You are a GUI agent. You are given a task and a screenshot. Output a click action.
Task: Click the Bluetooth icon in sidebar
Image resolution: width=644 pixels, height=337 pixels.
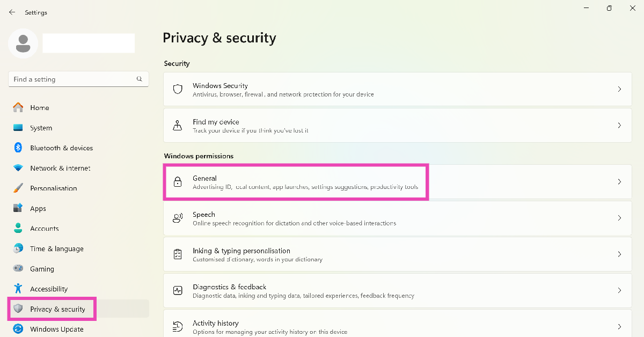[18, 148]
